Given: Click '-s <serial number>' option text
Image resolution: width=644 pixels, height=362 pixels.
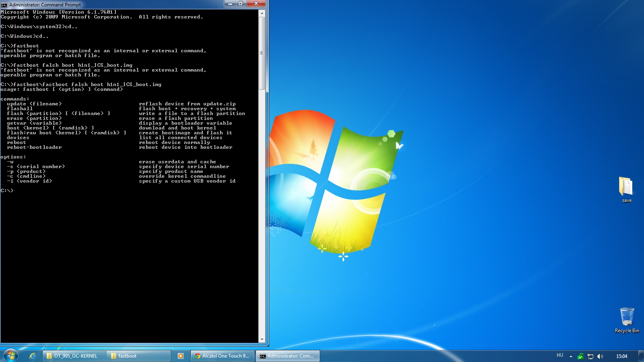Looking at the screenshot, I should (x=36, y=167).
